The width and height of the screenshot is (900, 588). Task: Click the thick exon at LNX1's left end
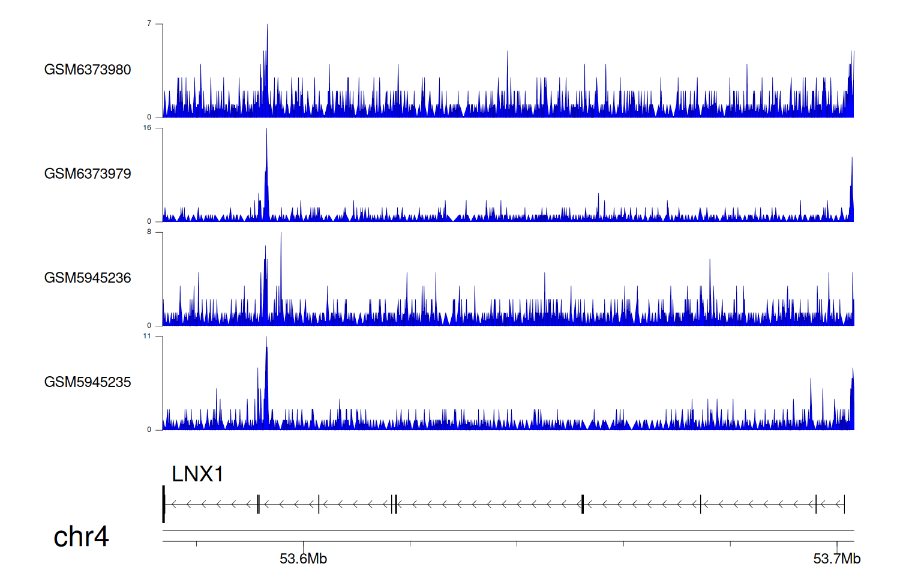164,504
